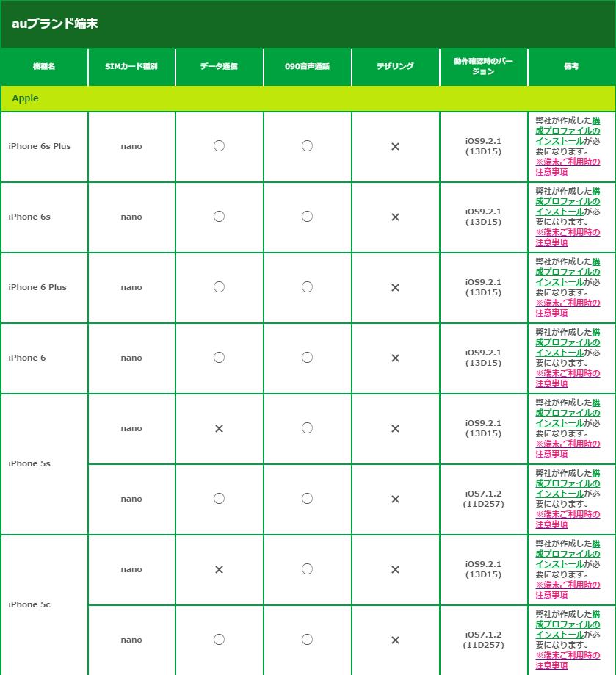Click iOS7.1.2 (11D257) version for iPhone 5c
This screenshot has height=675, width=616.
[484, 640]
